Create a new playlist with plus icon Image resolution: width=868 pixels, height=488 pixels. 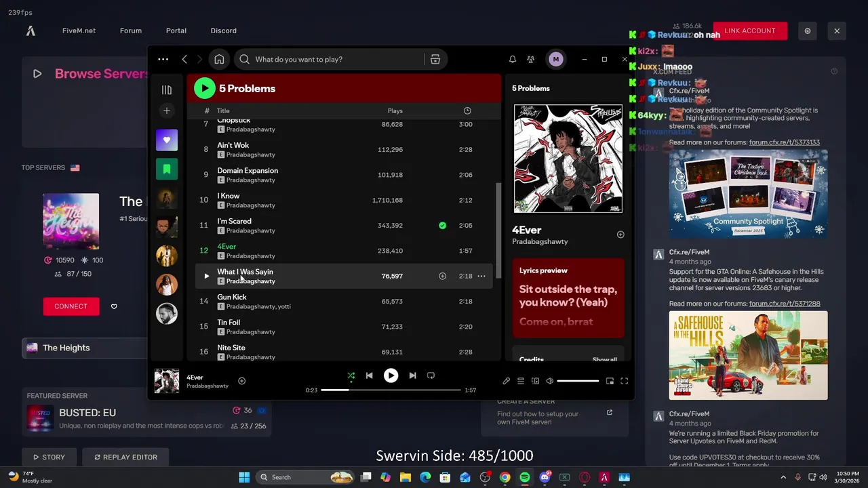pos(167,110)
